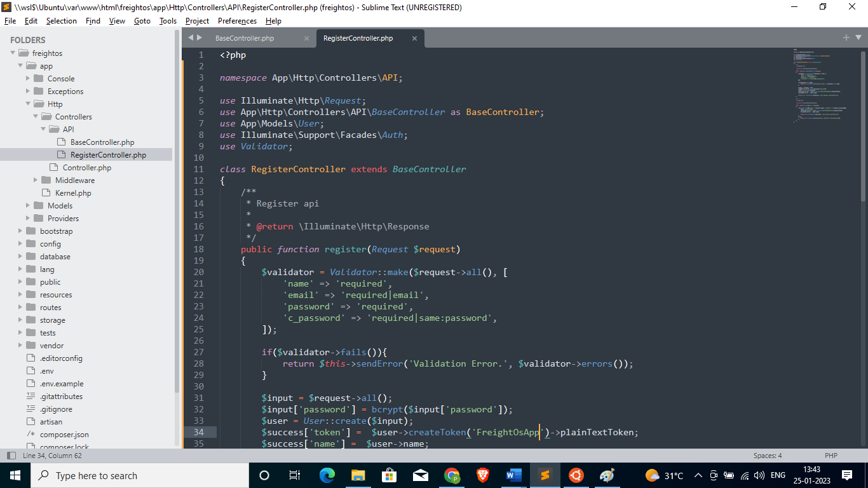Image resolution: width=868 pixels, height=488 pixels.
Task: Change syntax via PHP status label
Action: (x=831, y=456)
